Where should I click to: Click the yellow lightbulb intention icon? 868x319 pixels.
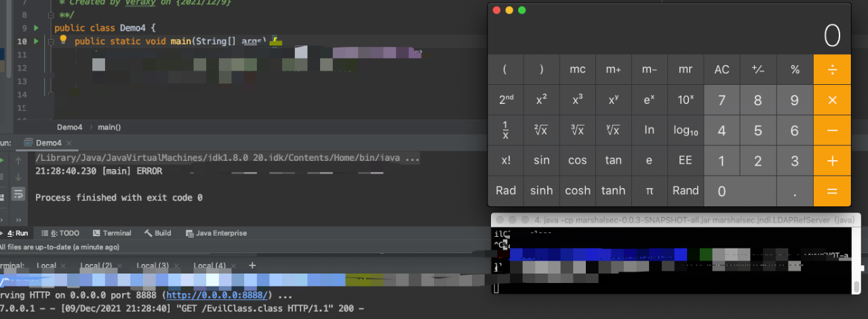[63, 41]
